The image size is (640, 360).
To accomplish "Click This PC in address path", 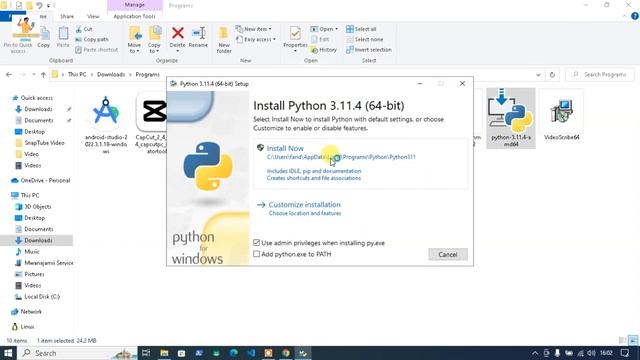I will pyautogui.click(x=77, y=74).
